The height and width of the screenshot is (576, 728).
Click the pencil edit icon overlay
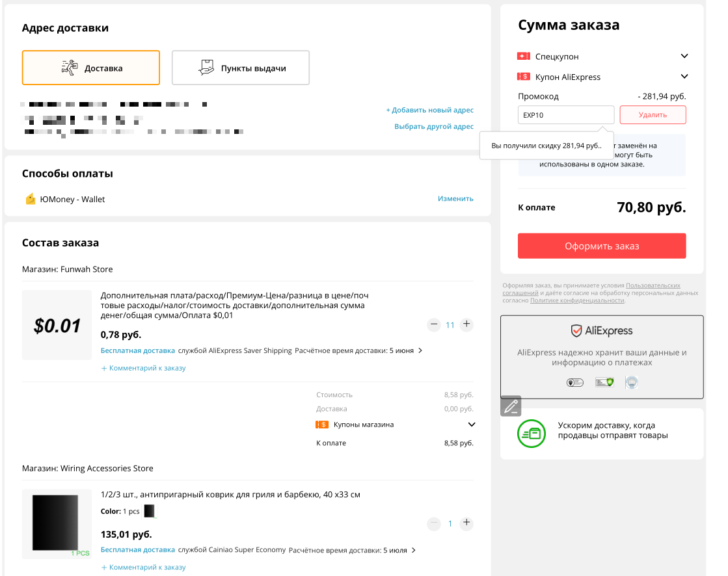(511, 406)
